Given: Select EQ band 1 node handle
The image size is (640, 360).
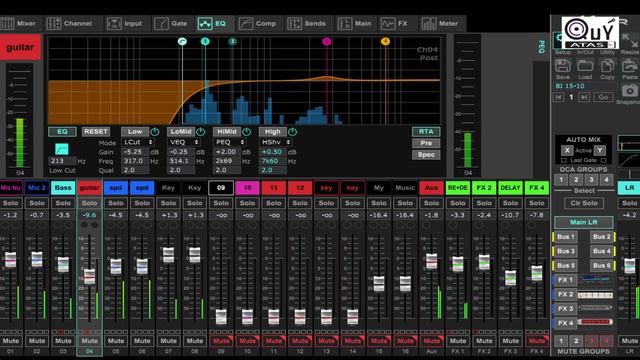Looking at the screenshot, I should point(205,41).
